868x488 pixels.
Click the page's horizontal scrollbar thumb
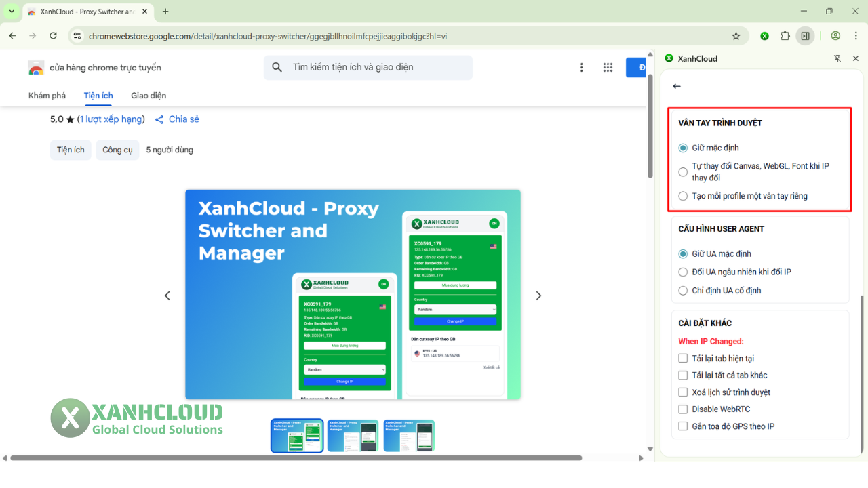click(296, 458)
